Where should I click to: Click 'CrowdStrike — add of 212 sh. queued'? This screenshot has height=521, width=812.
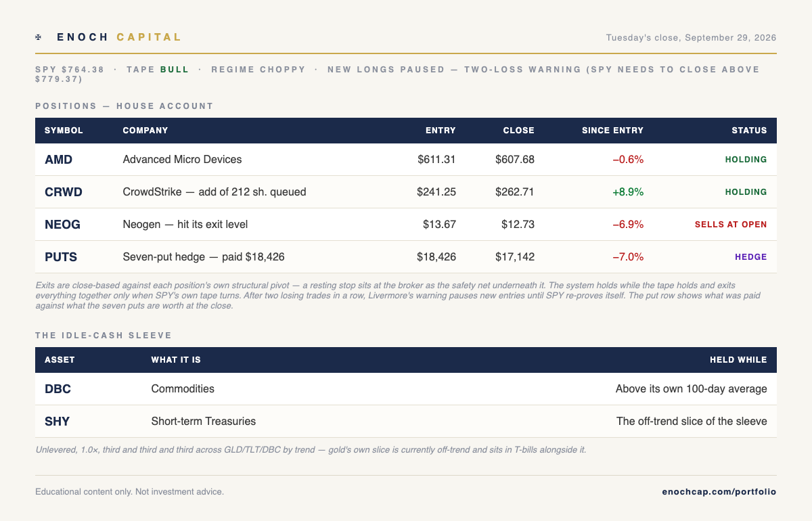pos(215,192)
